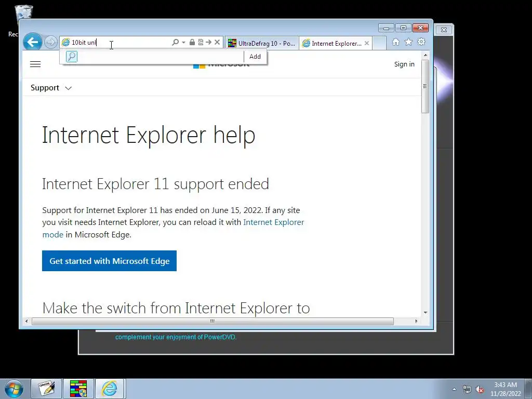
Task: Click vertical scrollbar up arrow
Action: coord(425,55)
